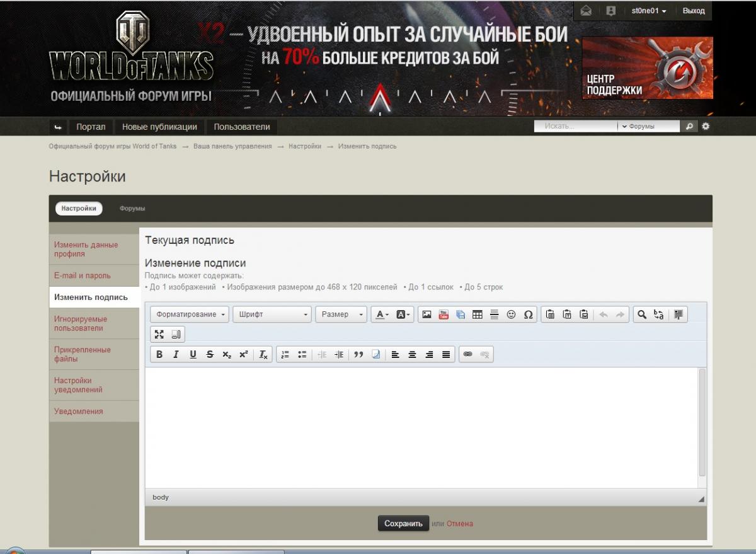The image size is (756, 554).
Task: Open Уведомления in sidebar
Action: tap(94, 411)
